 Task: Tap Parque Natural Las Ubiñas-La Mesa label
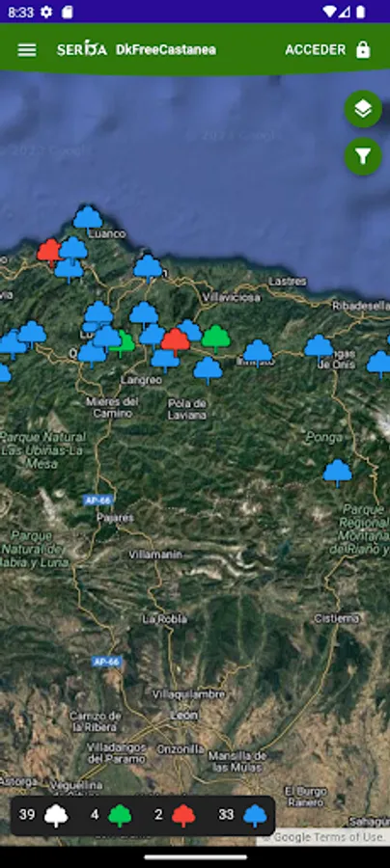(x=43, y=451)
